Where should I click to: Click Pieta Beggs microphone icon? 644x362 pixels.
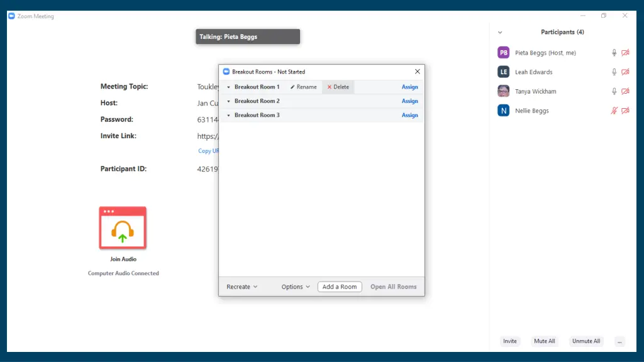[614, 53]
